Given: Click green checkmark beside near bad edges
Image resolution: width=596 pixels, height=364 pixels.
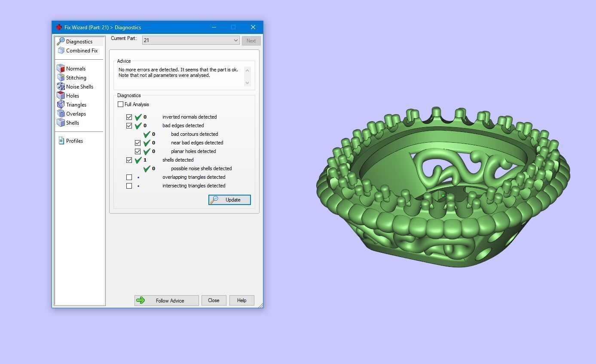Looking at the screenshot, I should 147,143.
